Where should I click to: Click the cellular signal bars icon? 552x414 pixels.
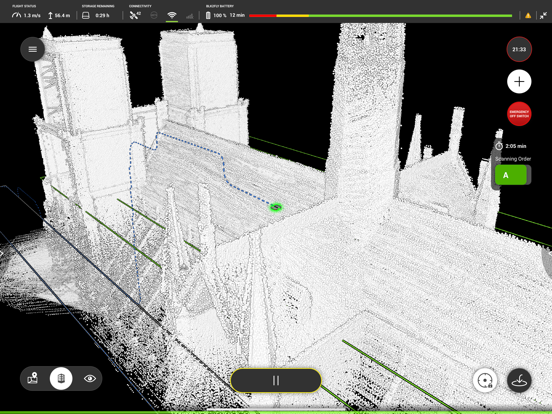189,15
